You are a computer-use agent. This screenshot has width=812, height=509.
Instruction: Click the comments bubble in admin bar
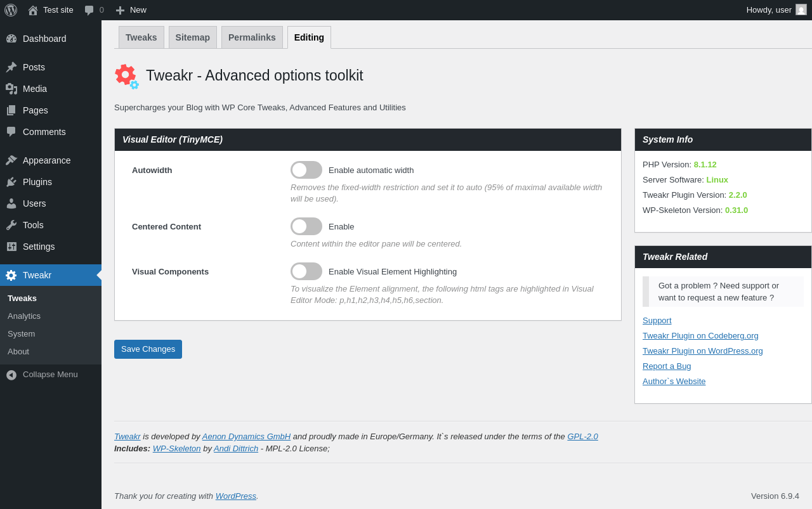pyautogui.click(x=89, y=10)
